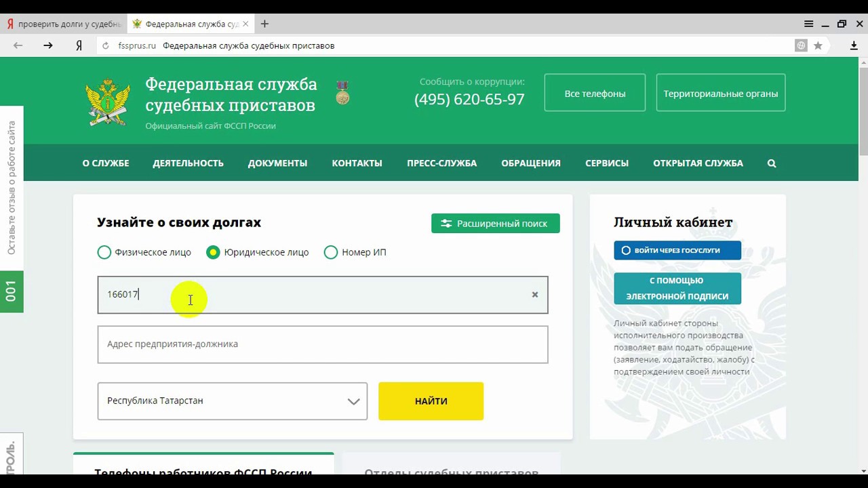The width and height of the screenshot is (868, 488).
Task: Expand the Республика Татарстан region dropdown
Action: [x=233, y=401]
